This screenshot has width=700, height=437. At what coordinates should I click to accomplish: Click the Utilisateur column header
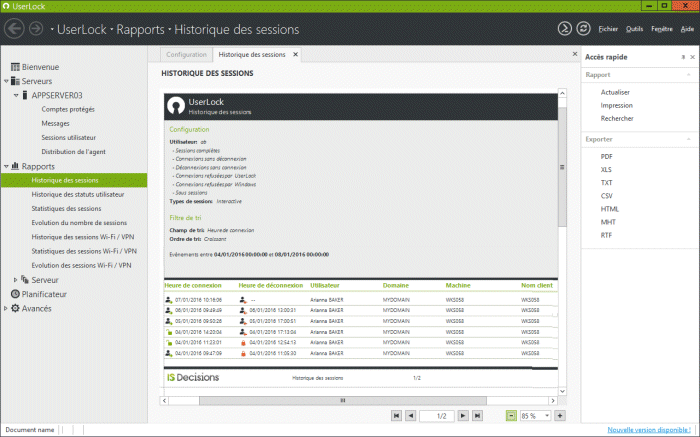pyautogui.click(x=325, y=285)
